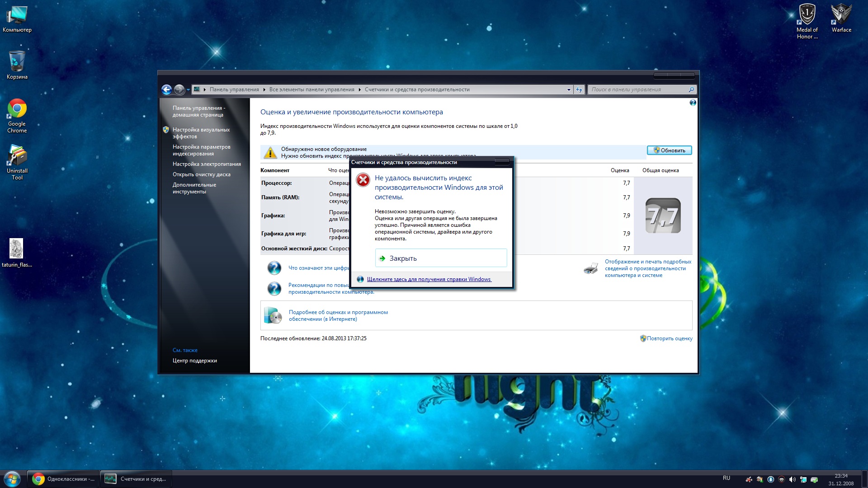Click the 7,7 overall score badge
The width and height of the screenshot is (868, 488).
pos(663,216)
